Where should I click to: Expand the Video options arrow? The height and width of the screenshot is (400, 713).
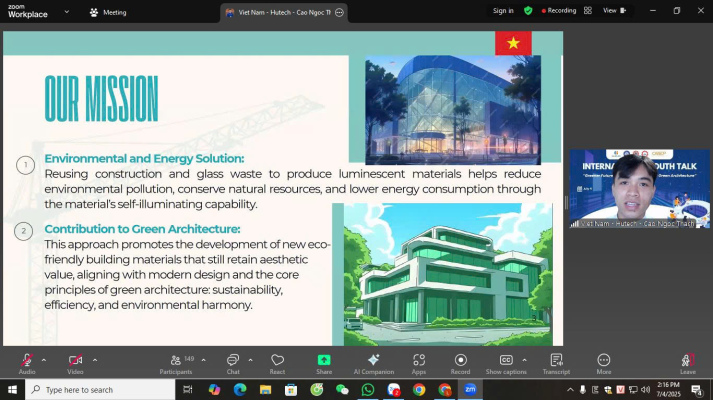95,360
